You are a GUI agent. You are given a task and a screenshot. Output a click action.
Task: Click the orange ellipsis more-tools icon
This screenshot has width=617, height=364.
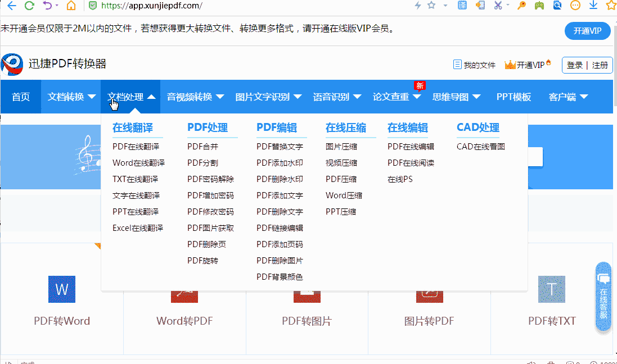click(575, 5)
